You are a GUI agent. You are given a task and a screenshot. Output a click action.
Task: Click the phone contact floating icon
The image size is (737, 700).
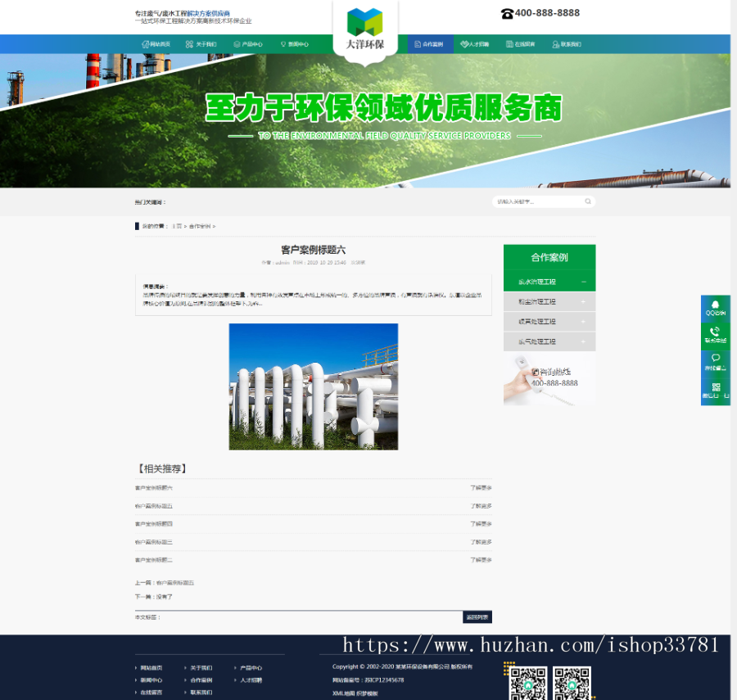[x=715, y=335]
